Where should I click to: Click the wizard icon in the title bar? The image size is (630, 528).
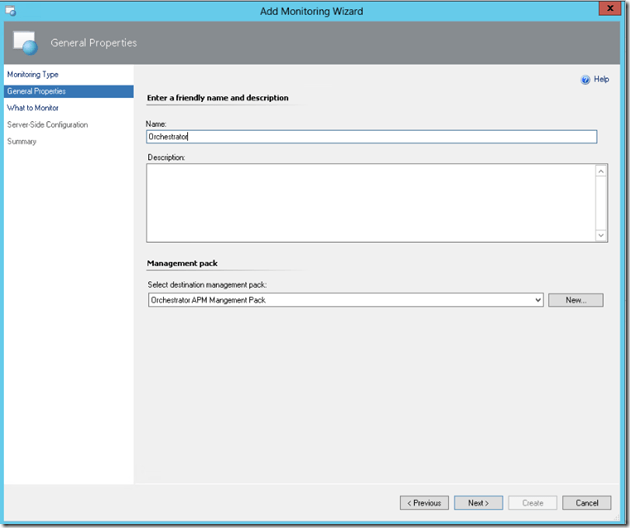click(x=12, y=10)
